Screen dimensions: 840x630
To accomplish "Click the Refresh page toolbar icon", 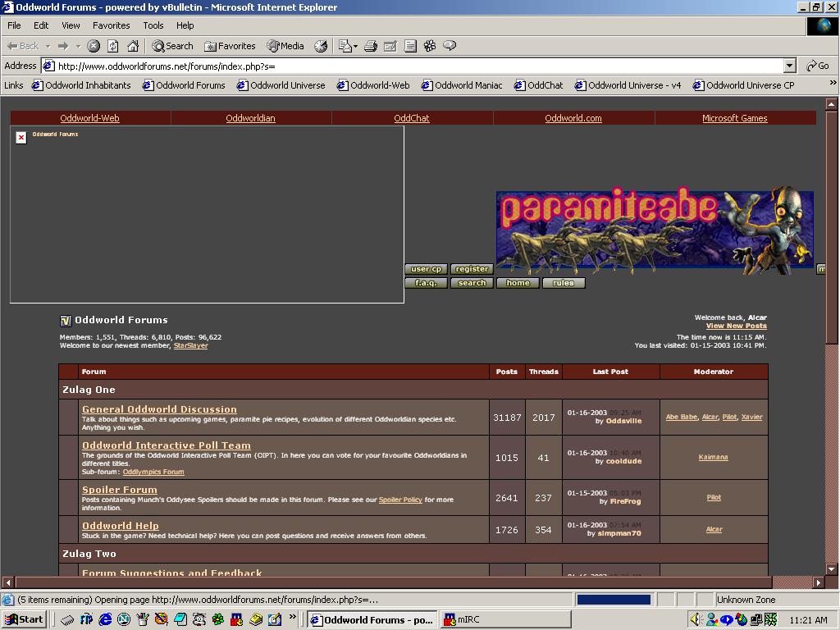I will 113,46.
